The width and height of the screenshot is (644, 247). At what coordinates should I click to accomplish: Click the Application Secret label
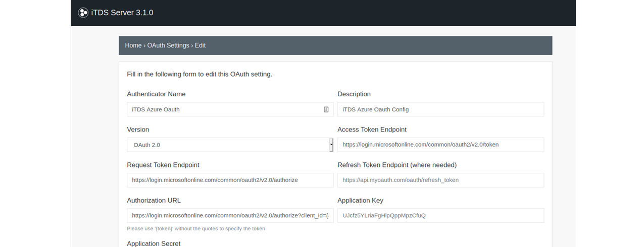coord(154,243)
